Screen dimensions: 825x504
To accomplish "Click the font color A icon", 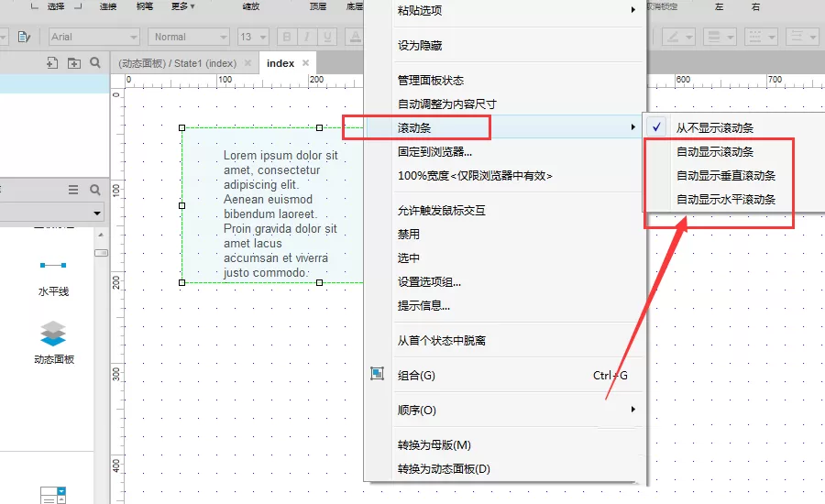I will pyautogui.click(x=355, y=37).
